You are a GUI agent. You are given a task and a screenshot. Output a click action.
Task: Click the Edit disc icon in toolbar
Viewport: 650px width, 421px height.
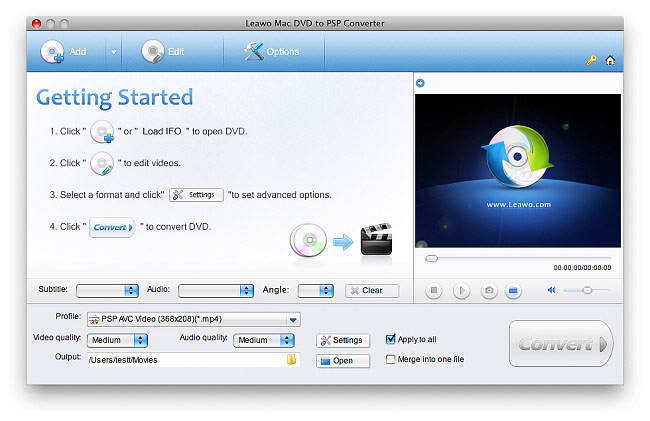(153, 51)
